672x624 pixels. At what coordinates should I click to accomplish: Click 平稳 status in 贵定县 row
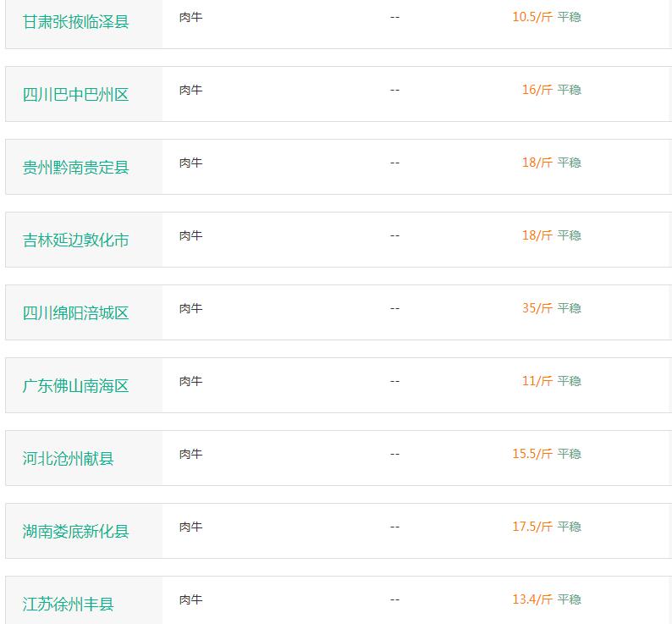point(569,163)
